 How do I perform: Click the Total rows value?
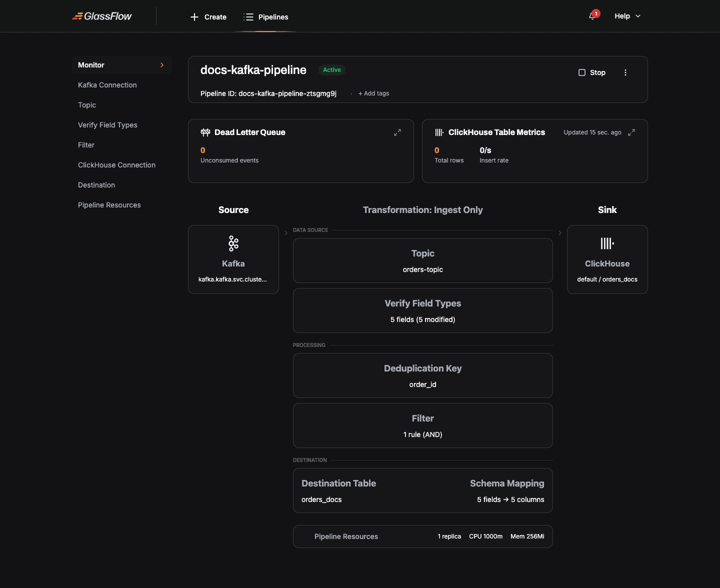tap(437, 150)
